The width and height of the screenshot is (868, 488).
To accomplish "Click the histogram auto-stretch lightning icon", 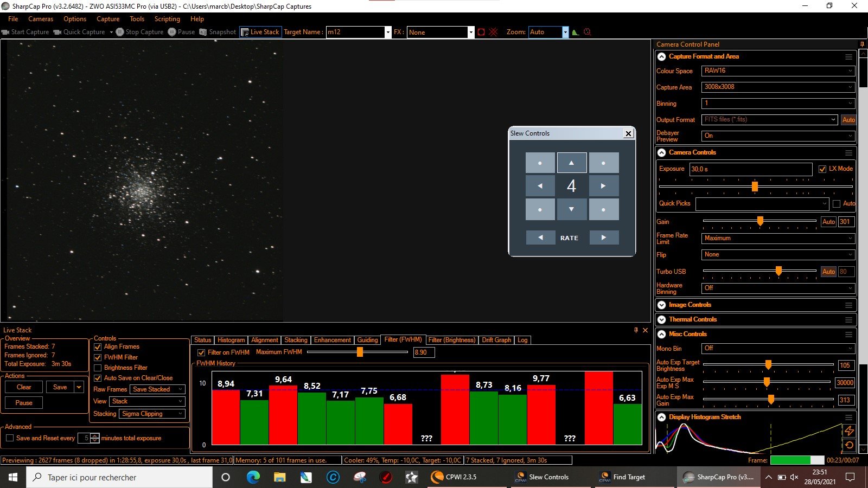I will coord(849,431).
